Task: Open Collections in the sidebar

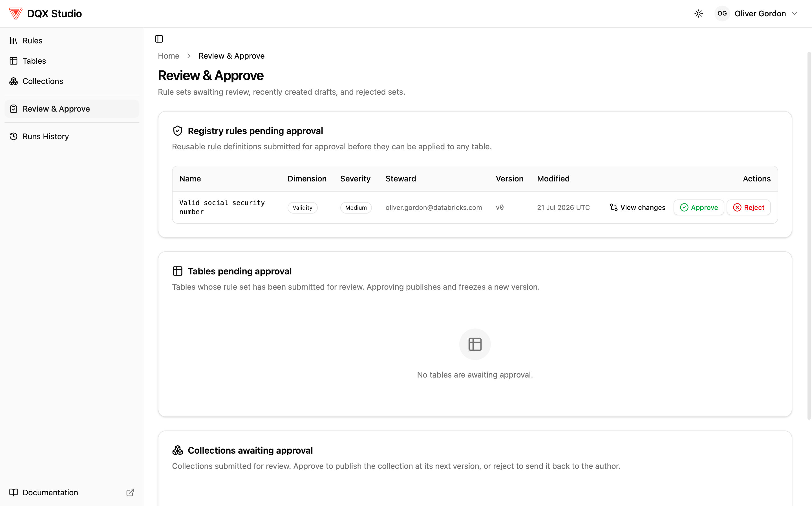Action: click(72, 81)
